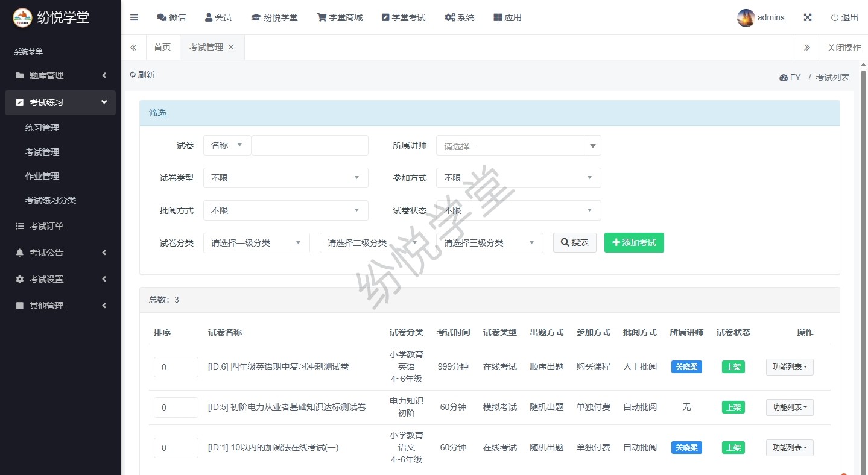
Task: Click the fullscreen toggle icon
Action: pyautogui.click(x=807, y=17)
